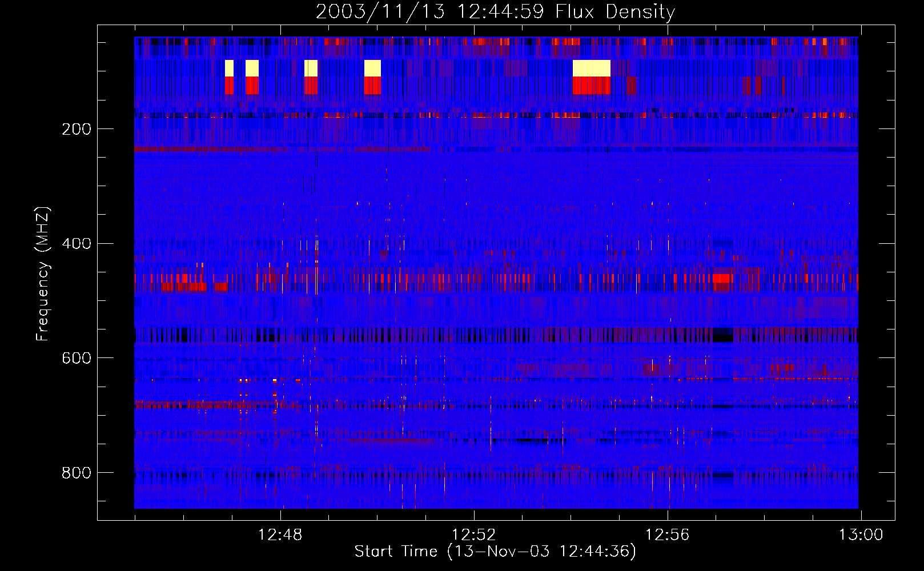The width and height of the screenshot is (924, 571).
Task: Click the 200 frequency tick label
Action: (76, 129)
